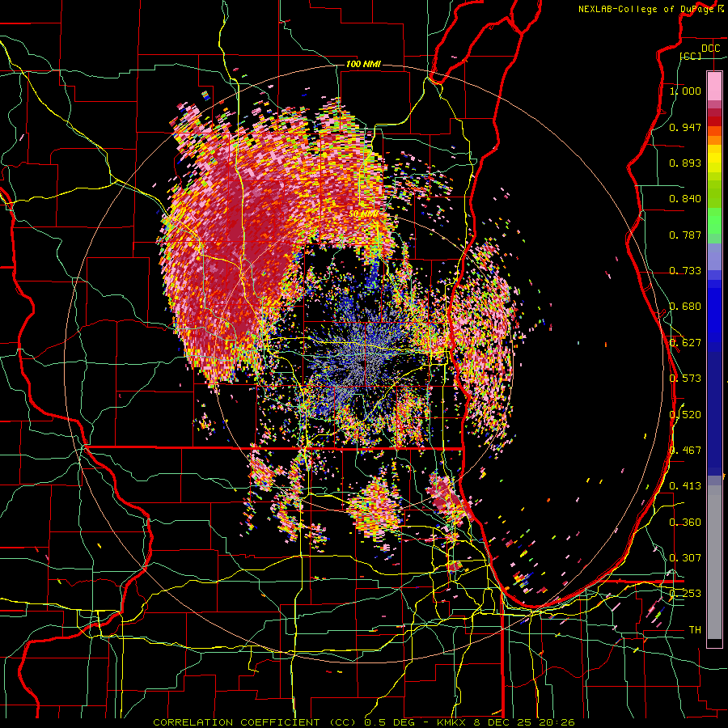Click the 0.840 legend value
Image resolution: width=728 pixels, height=728 pixels.
click(685, 199)
